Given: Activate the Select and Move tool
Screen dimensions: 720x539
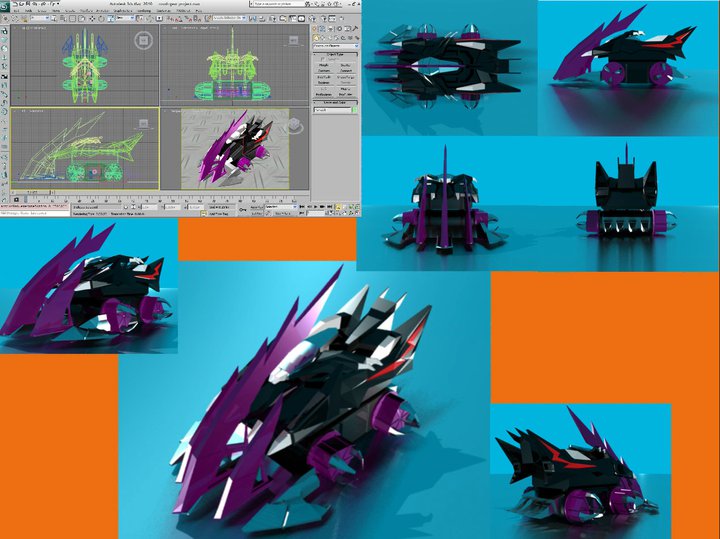Looking at the screenshot, I should tap(92, 18).
